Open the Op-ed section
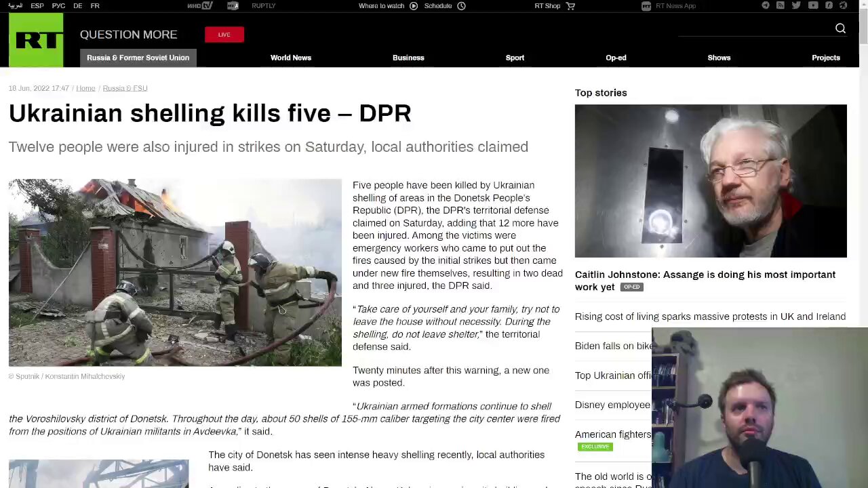The width and height of the screenshot is (868, 488). tap(616, 58)
